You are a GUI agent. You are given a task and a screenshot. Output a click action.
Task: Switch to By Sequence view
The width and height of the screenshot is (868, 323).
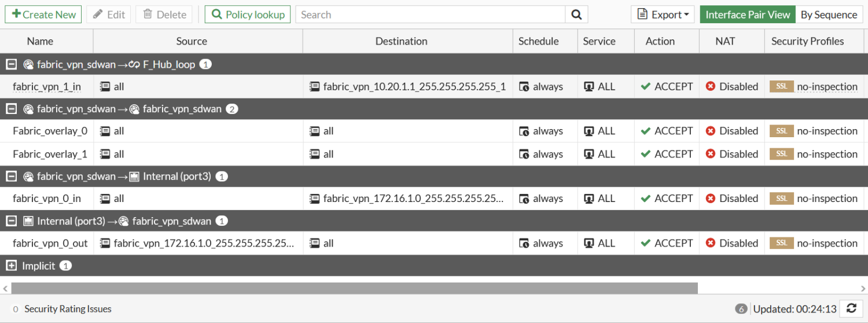coord(829,14)
